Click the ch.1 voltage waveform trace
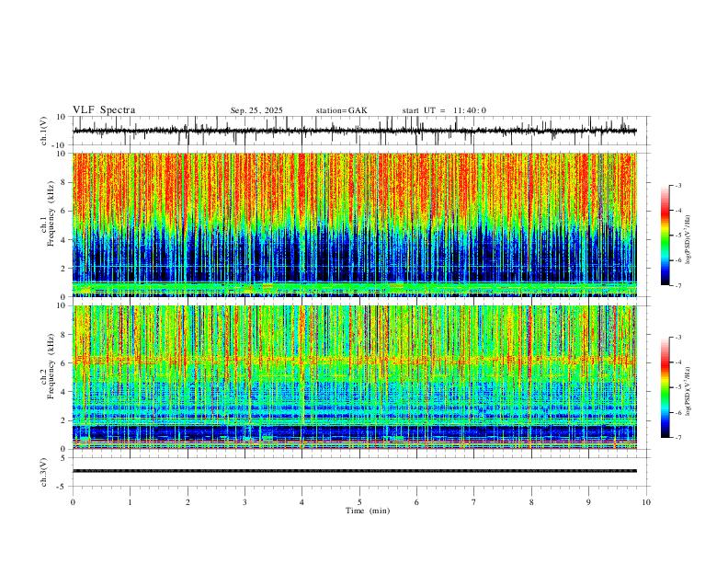 tap(354, 131)
